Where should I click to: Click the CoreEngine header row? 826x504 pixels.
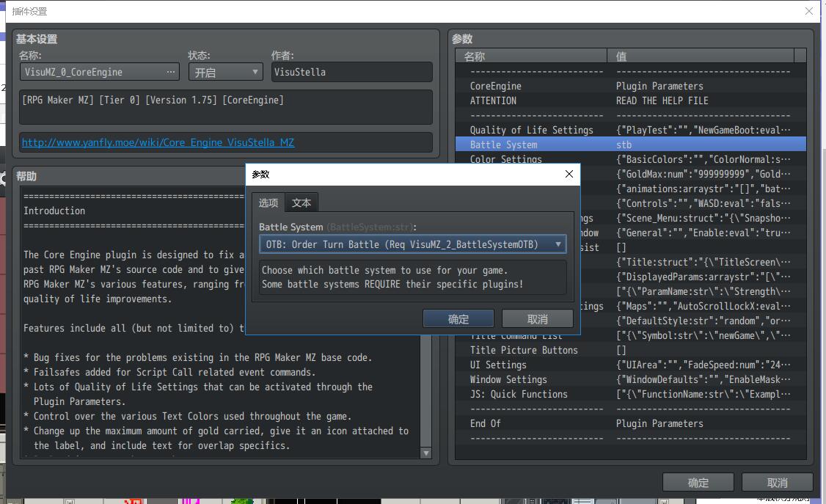tap(631, 86)
